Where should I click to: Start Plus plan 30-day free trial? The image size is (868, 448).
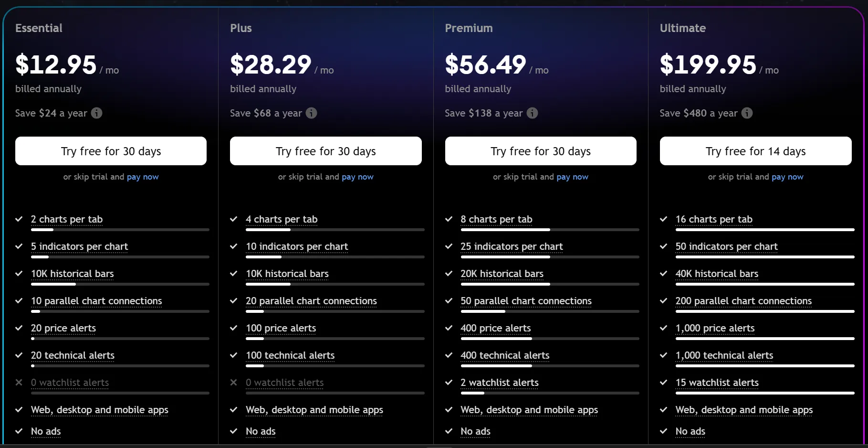tap(325, 151)
